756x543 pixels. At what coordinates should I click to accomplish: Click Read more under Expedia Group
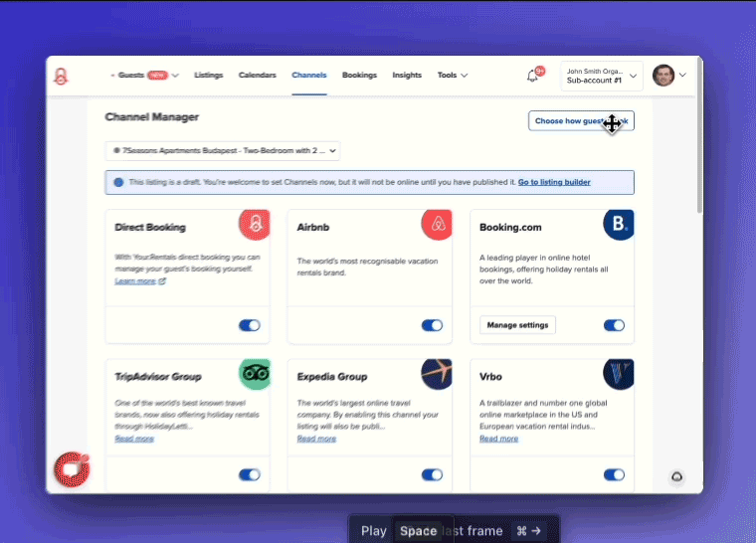pyautogui.click(x=316, y=439)
